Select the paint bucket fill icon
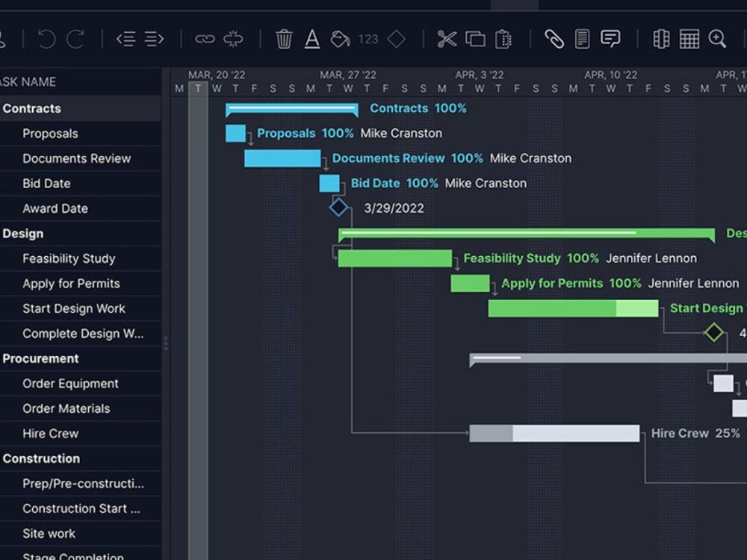747x560 pixels. (340, 39)
